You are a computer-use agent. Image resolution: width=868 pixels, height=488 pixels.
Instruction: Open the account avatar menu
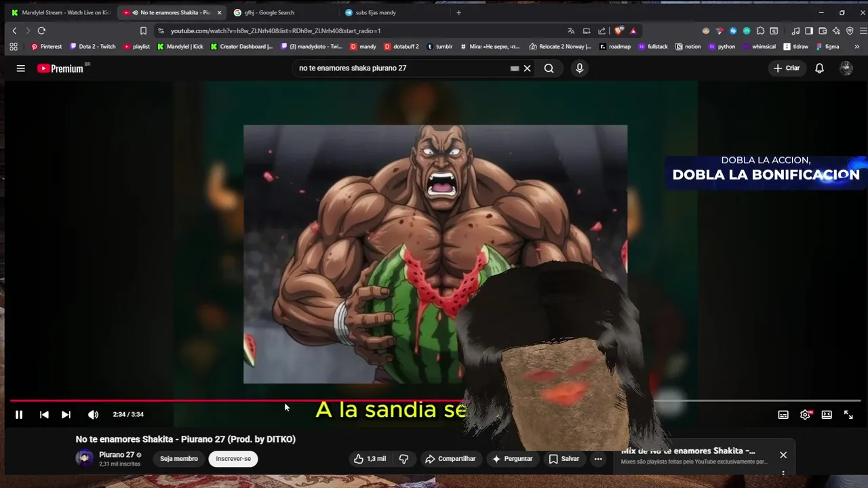(846, 68)
